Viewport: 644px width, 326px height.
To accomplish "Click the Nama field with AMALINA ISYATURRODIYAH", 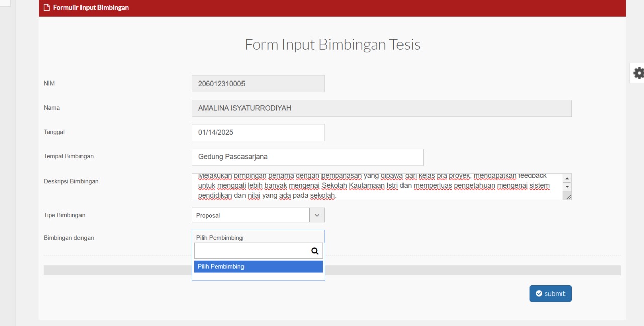I will 381,108.
